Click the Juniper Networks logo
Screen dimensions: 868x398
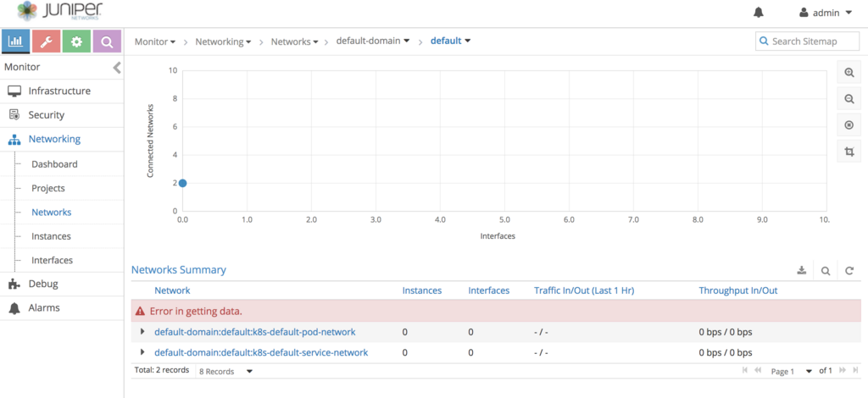tap(60, 10)
